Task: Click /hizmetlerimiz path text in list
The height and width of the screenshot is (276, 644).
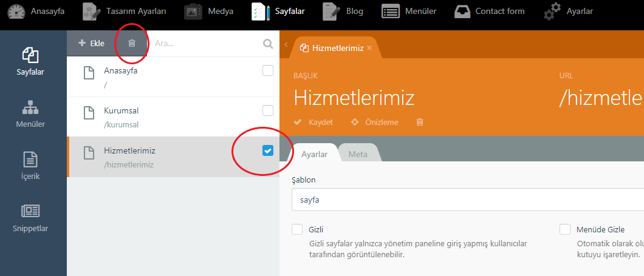Action: (129, 165)
